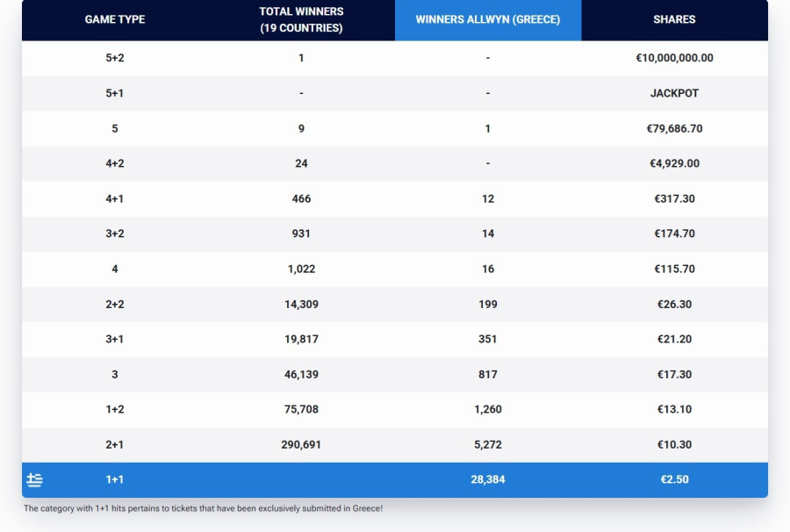Viewport: 790px width, 532px height.
Task: Select the Winners Allwyn (Greece) column header
Action: pyautogui.click(x=487, y=19)
